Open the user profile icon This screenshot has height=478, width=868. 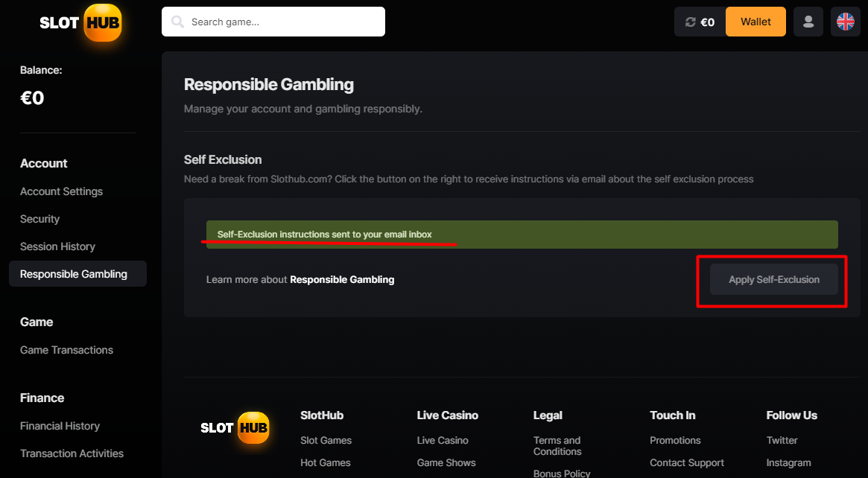click(x=808, y=22)
